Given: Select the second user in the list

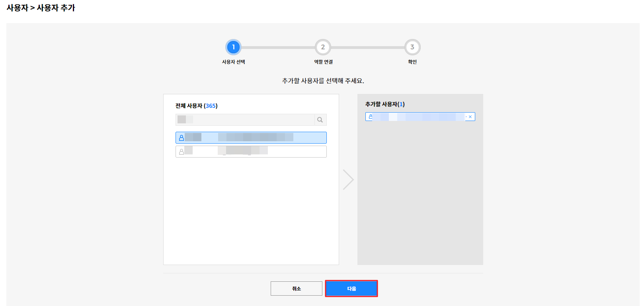Looking at the screenshot, I should (251, 152).
